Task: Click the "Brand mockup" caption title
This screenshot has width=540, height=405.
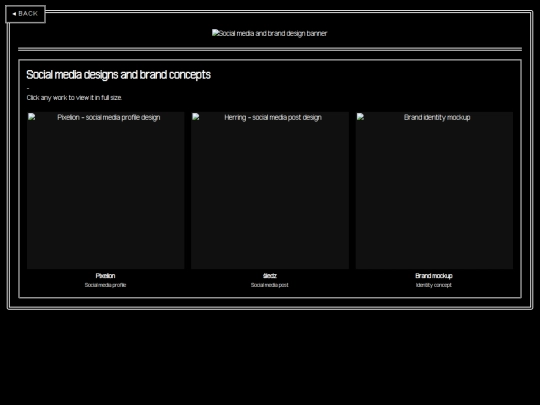Action: [434, 276]
